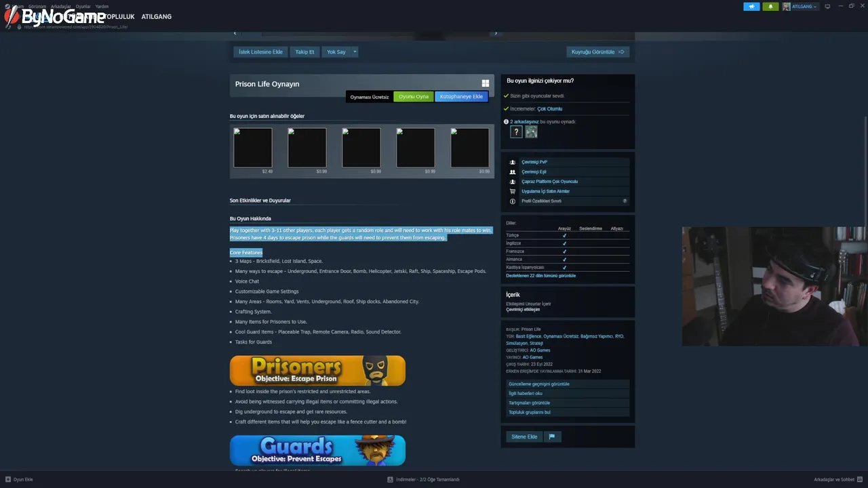This screenshot has width=868, height=488.
Task: Click İstek Listesine Ekle button
Action: click(x=260, y=52)
